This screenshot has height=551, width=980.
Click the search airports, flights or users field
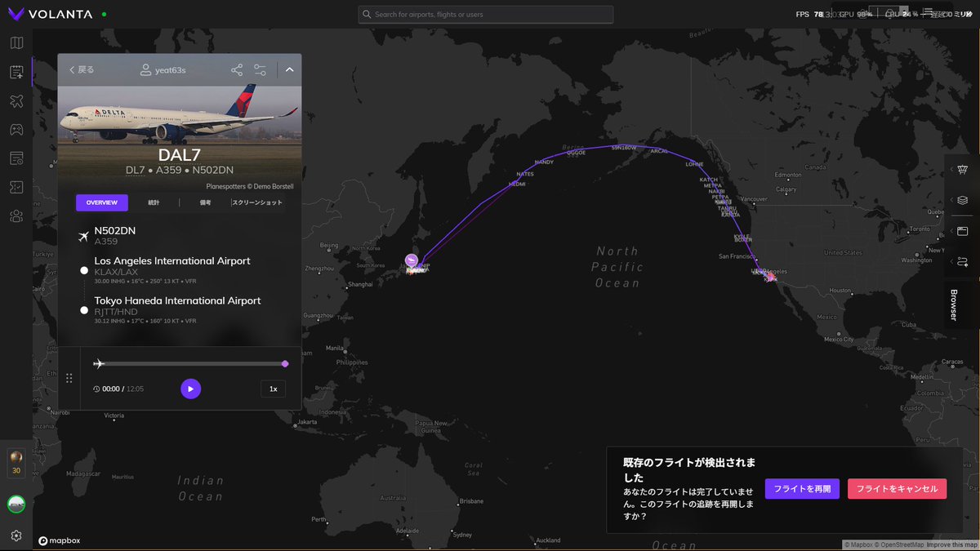(486, 15)
